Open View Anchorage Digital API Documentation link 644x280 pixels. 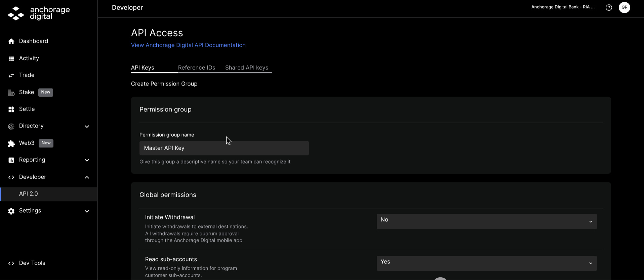[x=188, y=45]
